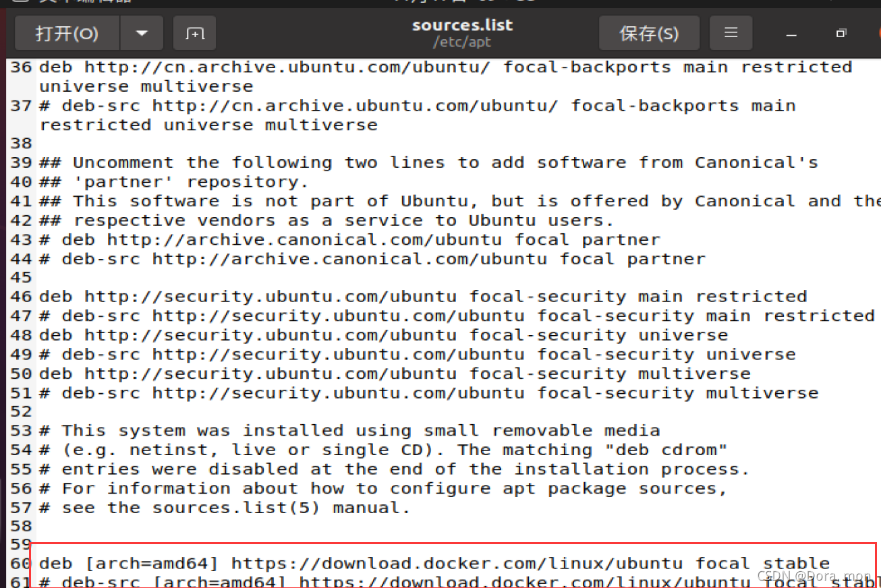881x588 pixels.
Task: Click line 51 deb-src focal-security multiverse
Action: click(428, 392)
